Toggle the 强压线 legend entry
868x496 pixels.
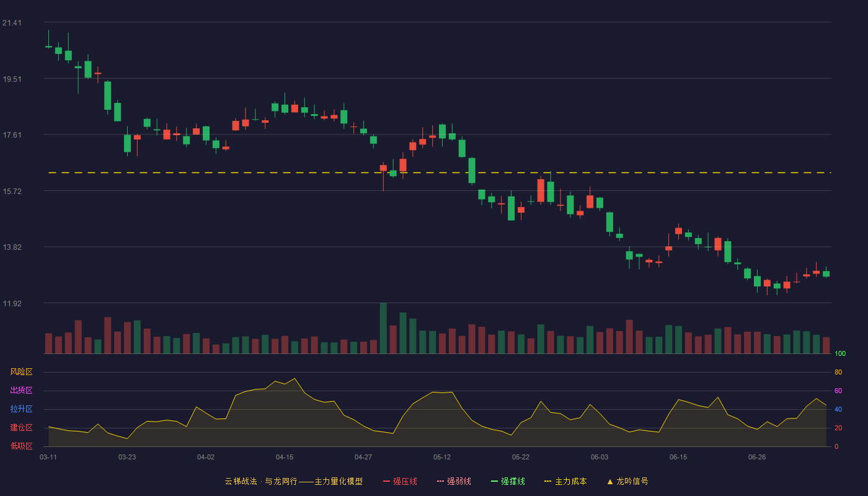tap(400, 481)
